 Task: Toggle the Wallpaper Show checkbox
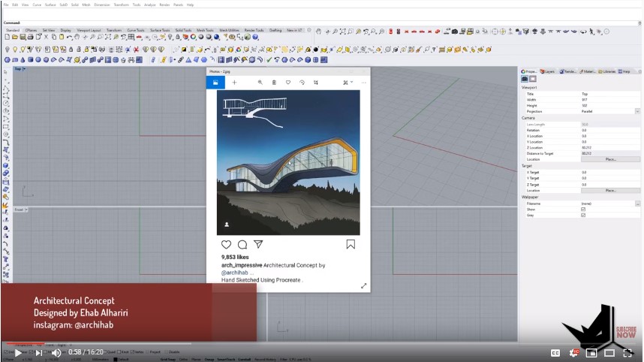(x=582, y=209)
